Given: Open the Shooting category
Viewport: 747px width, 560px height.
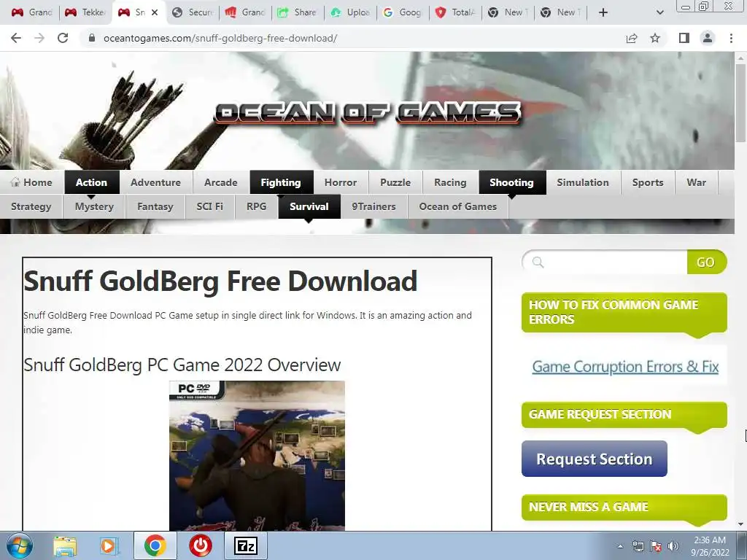Looking at the screenshot, I should point(511,182).
